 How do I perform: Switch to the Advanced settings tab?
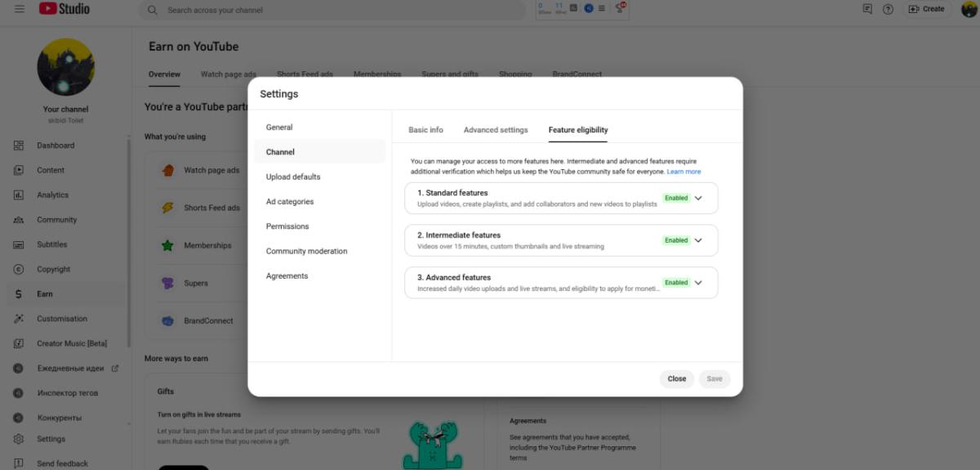[496, 130]
